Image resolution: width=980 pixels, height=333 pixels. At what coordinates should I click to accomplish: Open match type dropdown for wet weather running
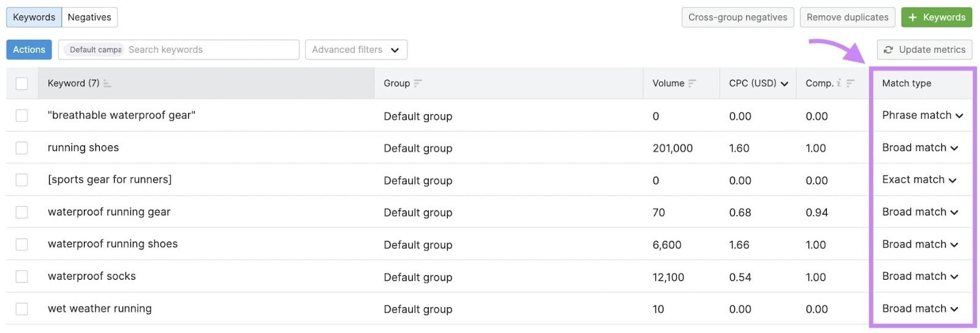(920, 308)
